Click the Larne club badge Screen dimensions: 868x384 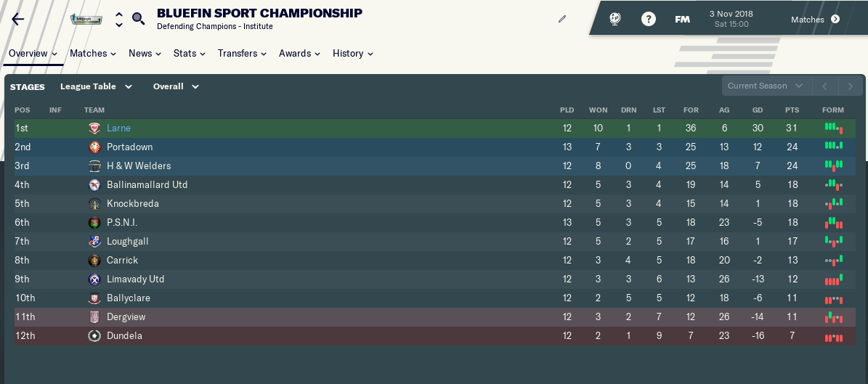(x=94, y=128)
